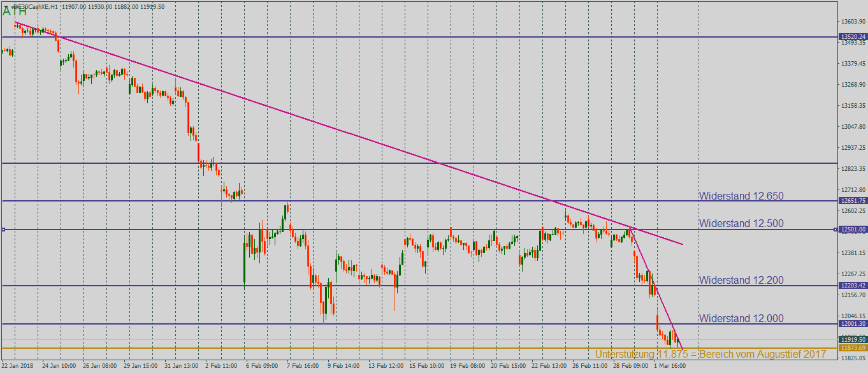Click the 12267.25 scale value
The image size is (868, 373).
pyautogui.click(x=853, y=274)
